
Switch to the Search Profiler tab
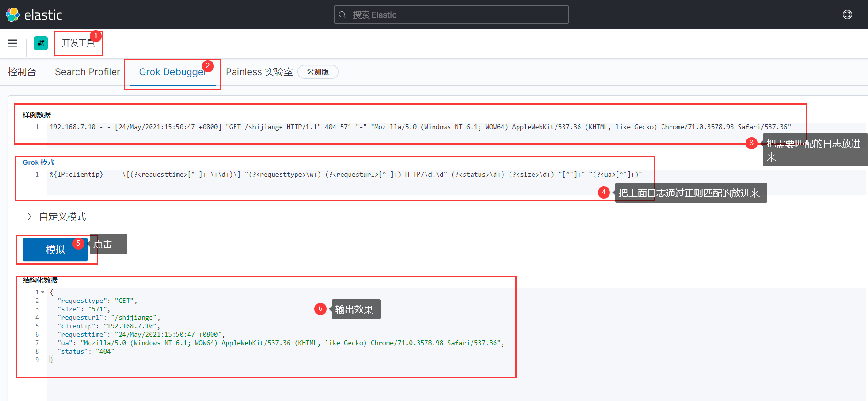pos(88,72)
